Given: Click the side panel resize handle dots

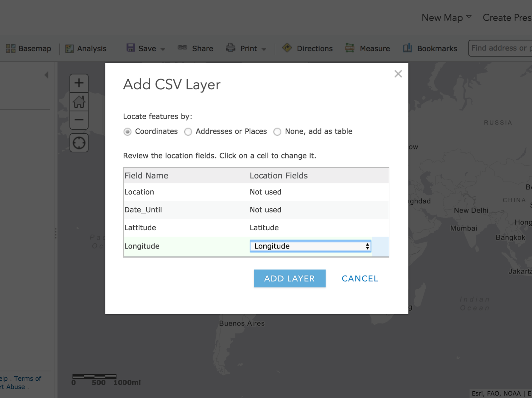Looking at the screenshot, I should [56, 233].
